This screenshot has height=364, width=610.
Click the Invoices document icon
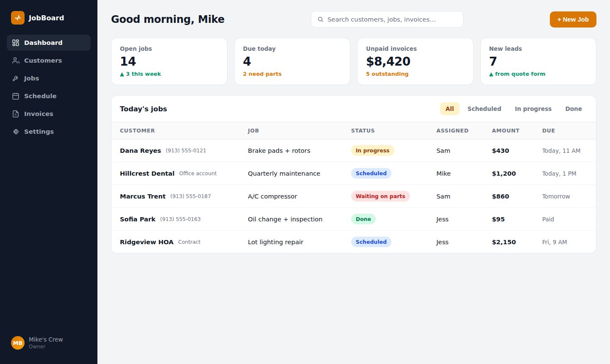tap(16, 114)
